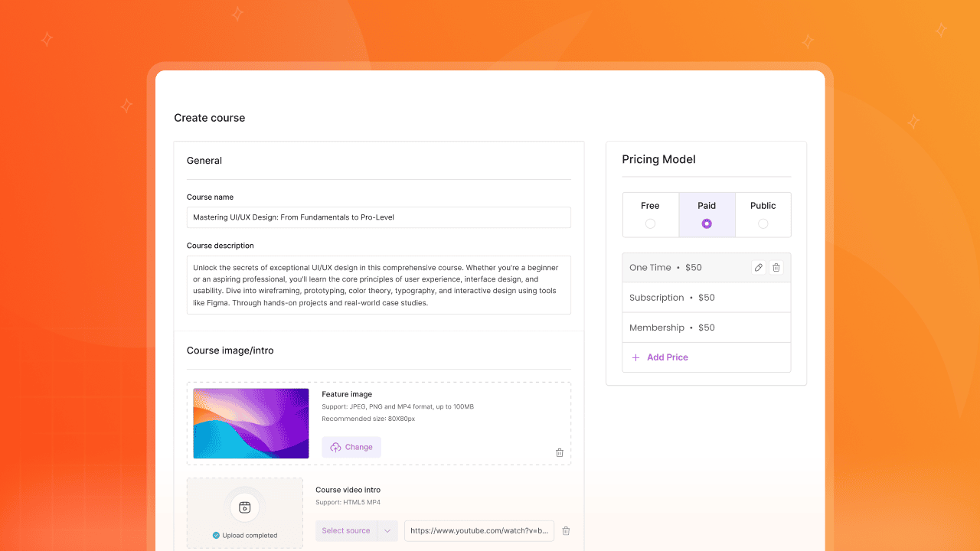Click the Create course heading
The height and width of the screenshot is (551, 980).
tap(210, 118)
